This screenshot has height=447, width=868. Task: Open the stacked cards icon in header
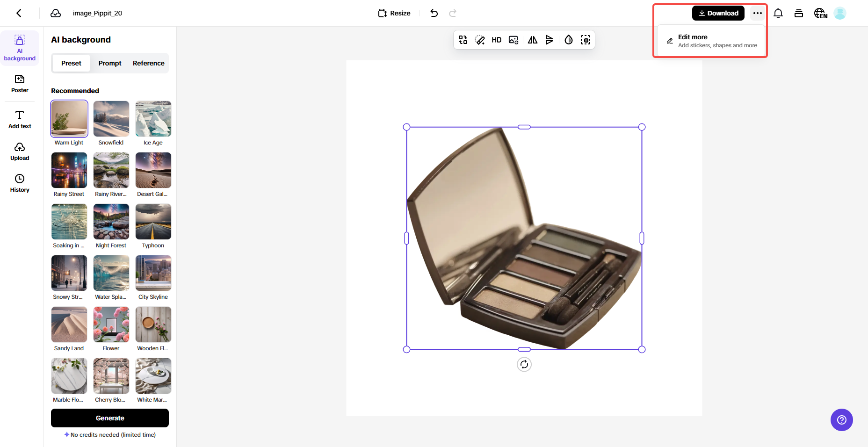click(x=799, y=13)
